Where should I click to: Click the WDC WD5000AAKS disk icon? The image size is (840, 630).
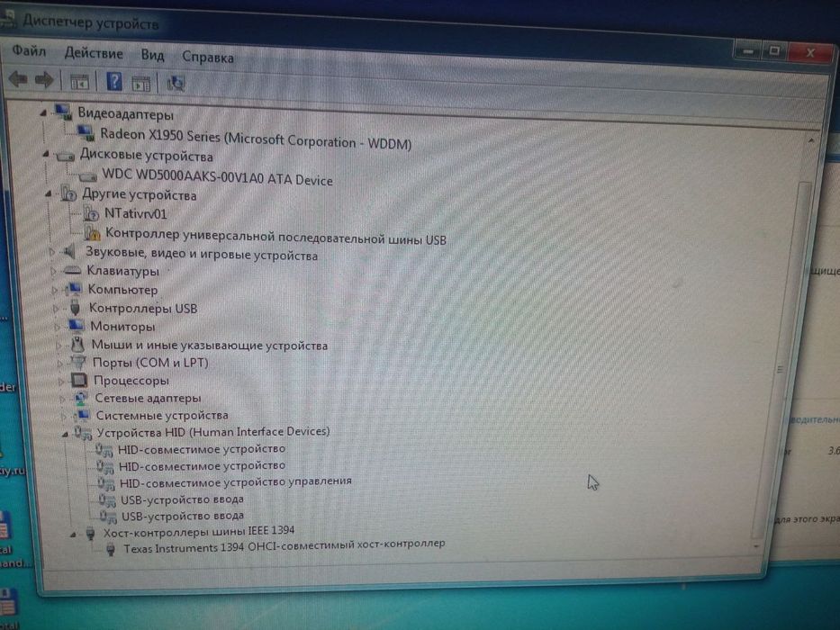coord(88,175)
